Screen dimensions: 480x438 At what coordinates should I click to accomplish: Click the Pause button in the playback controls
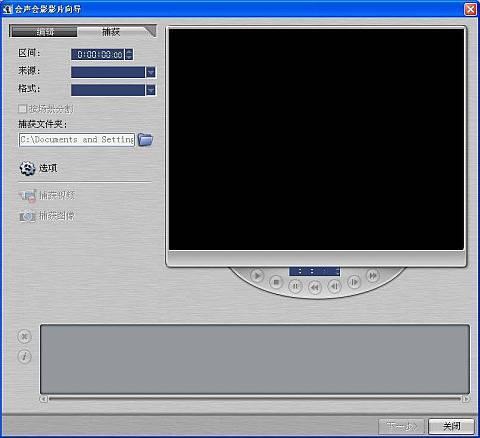coord(295,286)
